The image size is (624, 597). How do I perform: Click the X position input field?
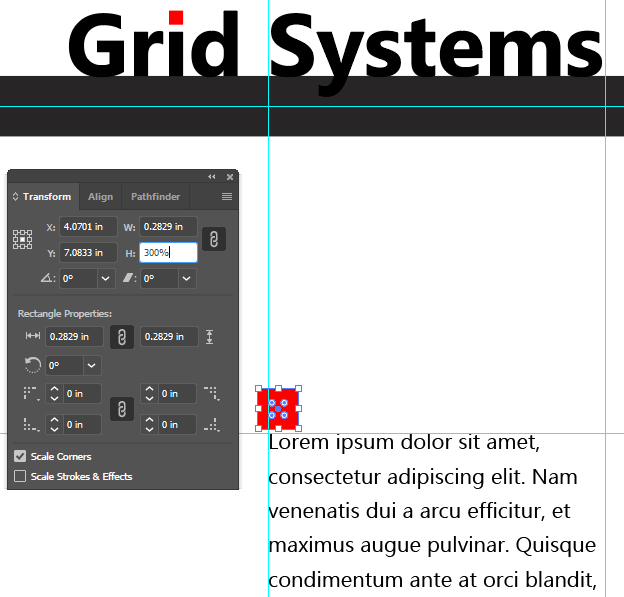pos(88,227)
